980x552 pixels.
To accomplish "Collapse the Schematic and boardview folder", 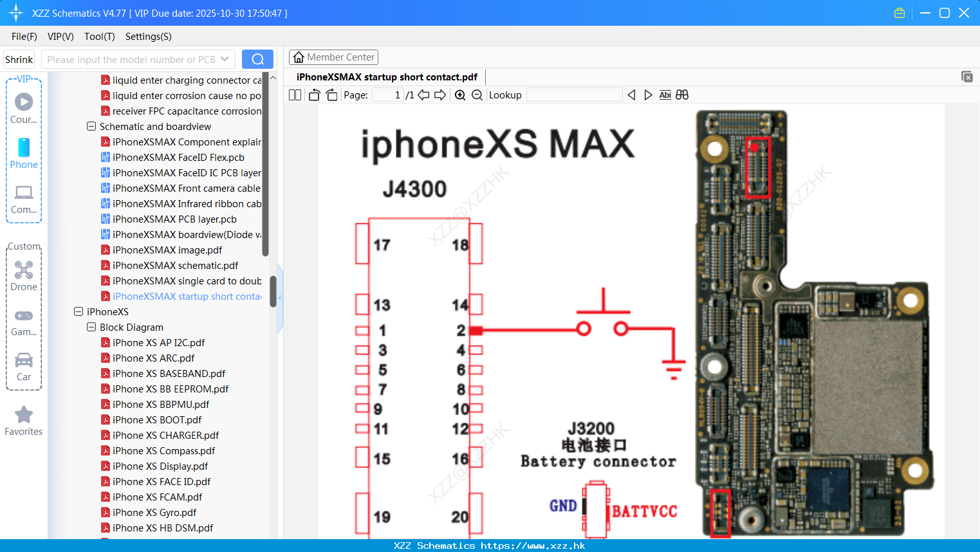I will click(x=91, y=126).
